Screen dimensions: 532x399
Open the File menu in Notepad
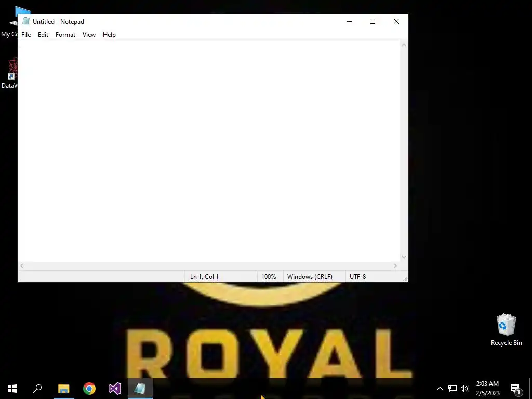pos(26,35)
